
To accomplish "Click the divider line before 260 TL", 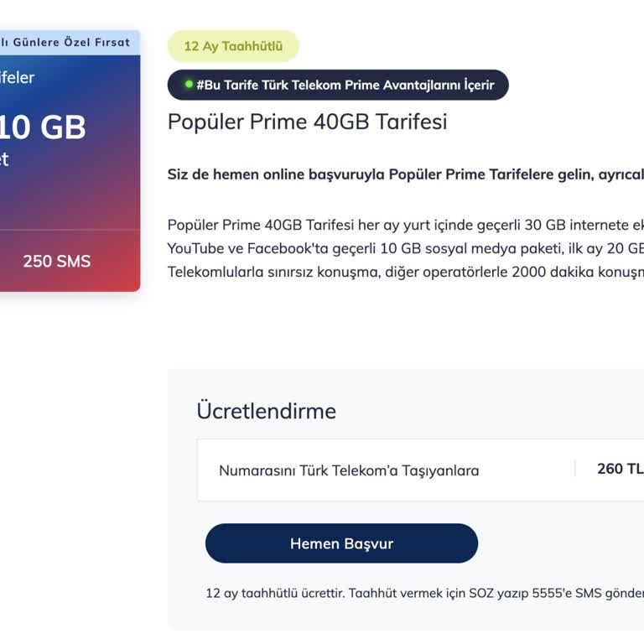I will click(575, 469).
